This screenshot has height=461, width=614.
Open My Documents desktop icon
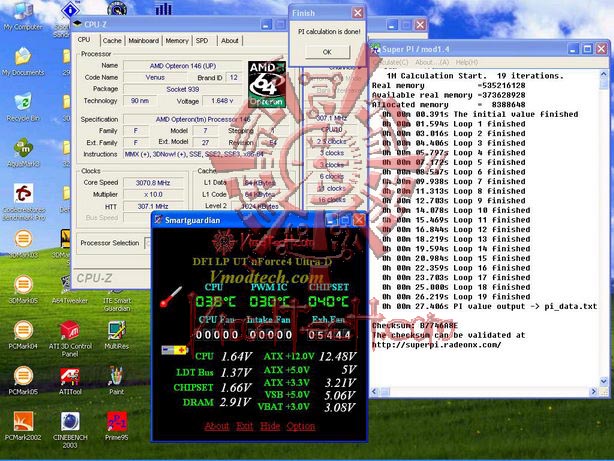(23, 61)
